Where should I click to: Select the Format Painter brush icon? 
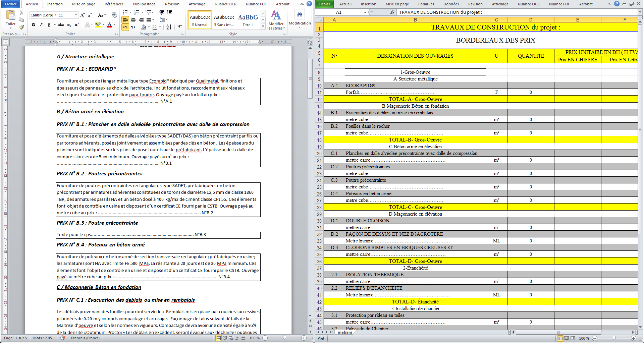click(x=21, y=27)
